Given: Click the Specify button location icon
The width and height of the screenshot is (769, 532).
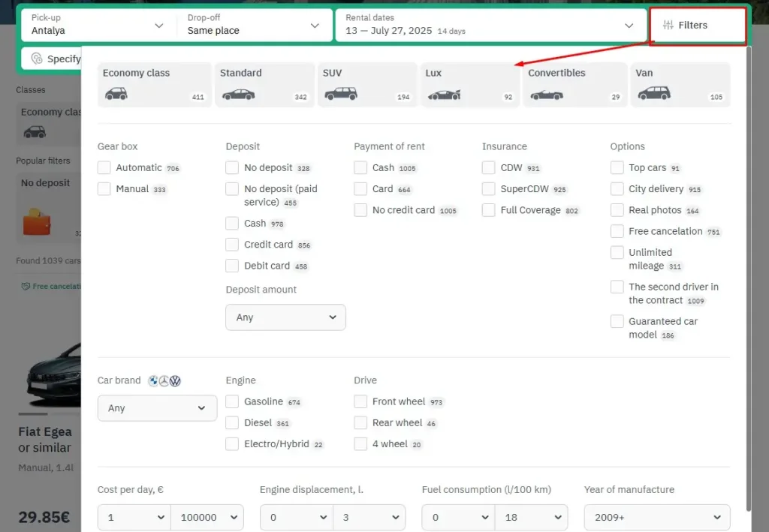Looking at the screenshot, I should [37, 59].
